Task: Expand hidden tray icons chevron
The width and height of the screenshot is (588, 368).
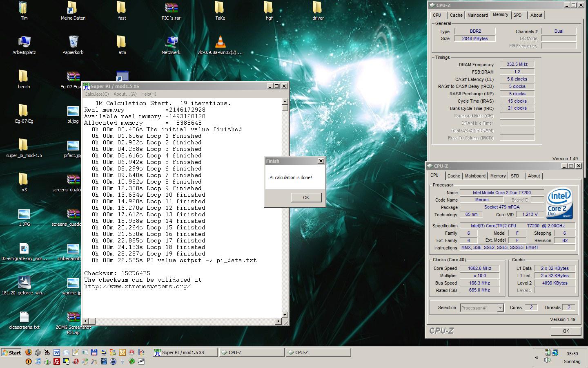Action: tap(537, 358)
